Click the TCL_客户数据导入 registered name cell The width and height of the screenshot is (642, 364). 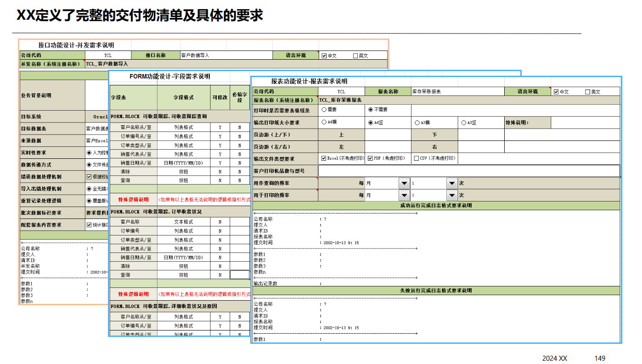(237, 64)
